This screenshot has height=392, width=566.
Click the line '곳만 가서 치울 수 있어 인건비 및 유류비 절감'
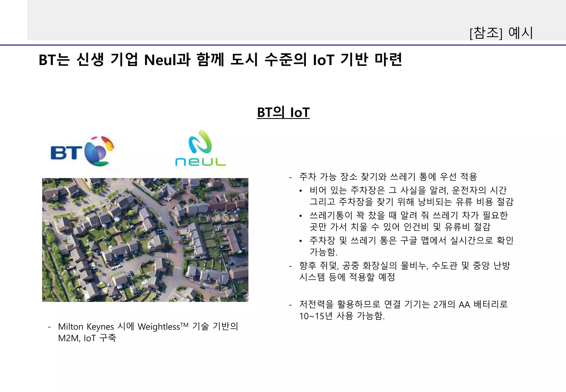(400, 227)
